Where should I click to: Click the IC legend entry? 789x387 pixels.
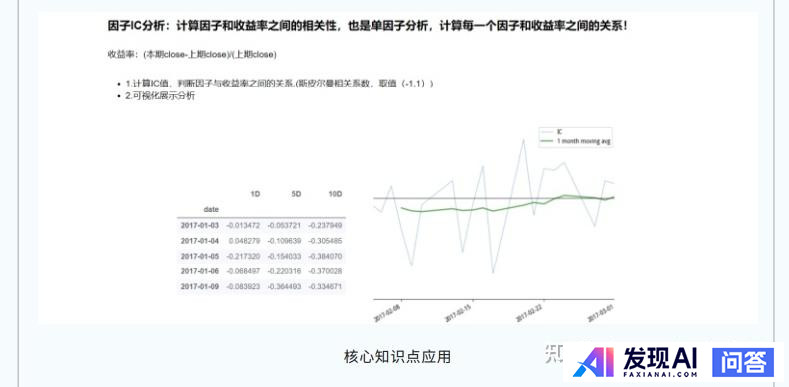(551, 132)
